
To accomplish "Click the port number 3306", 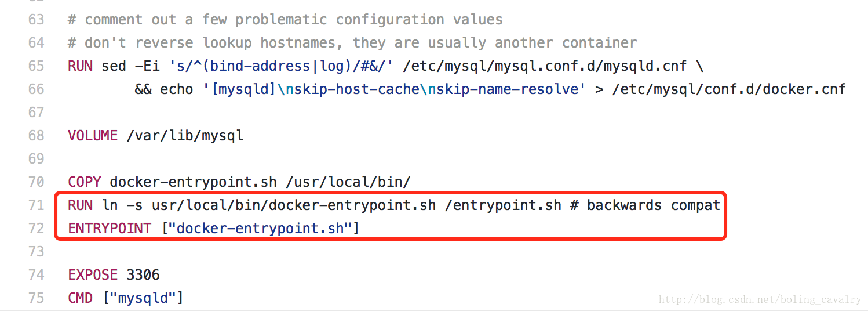I will (143, 275).
